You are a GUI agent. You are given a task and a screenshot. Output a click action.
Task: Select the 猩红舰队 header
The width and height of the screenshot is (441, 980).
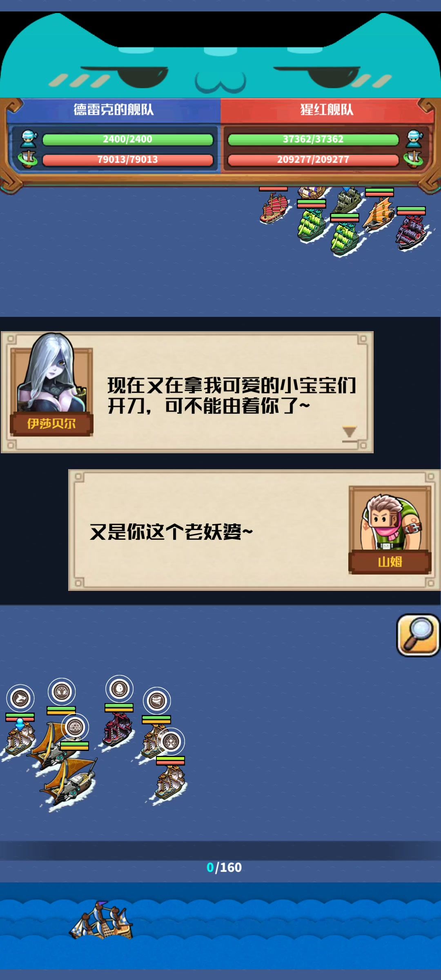pos(327,110)
